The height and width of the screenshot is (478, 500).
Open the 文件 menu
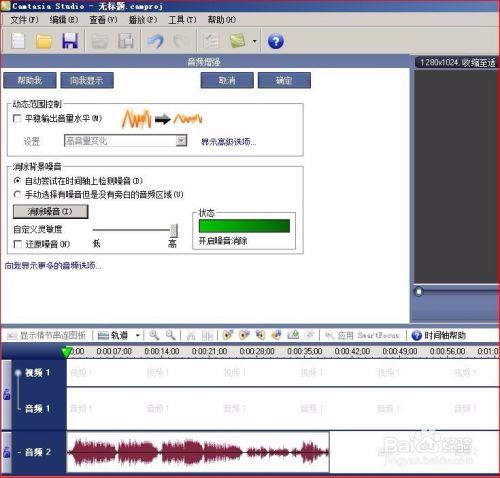click(x=24, y=20)
